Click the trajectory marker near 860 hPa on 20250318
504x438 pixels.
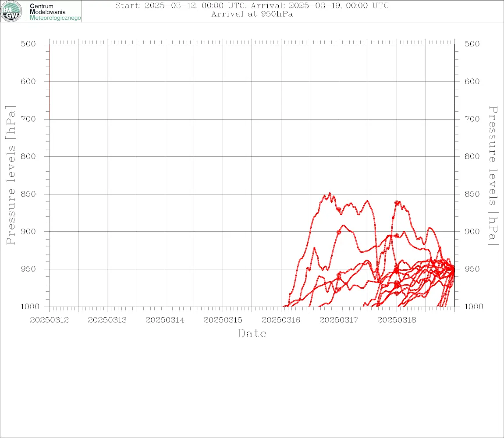point(397,203)
